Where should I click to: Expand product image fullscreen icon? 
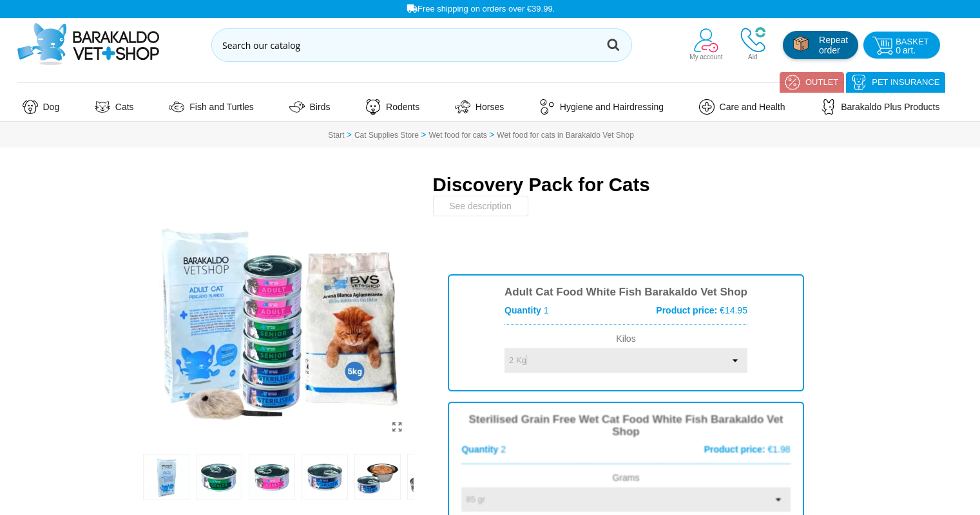tap(397, 427)
